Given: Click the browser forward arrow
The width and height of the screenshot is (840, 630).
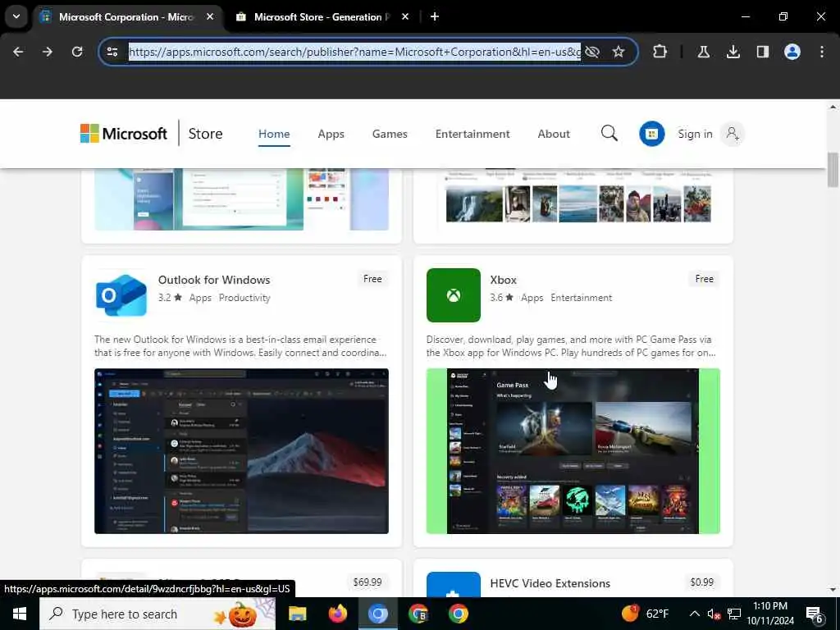Looking at the screenshot, I should click(48, 52).
